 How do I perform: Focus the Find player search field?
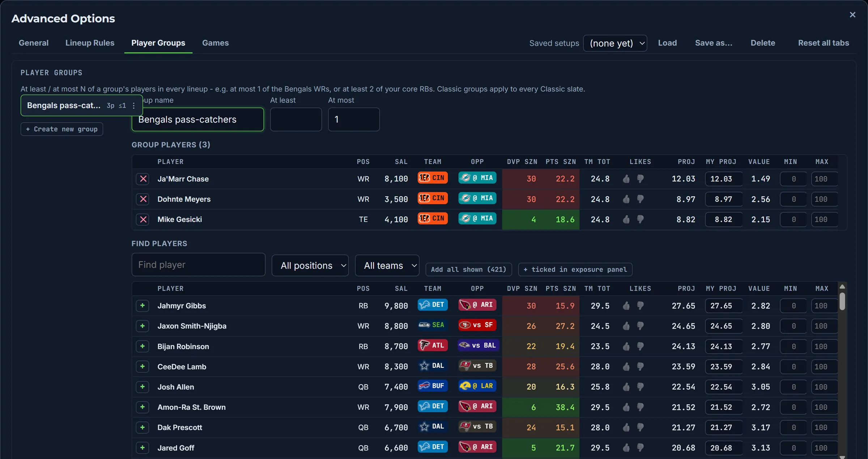(199, 265)
